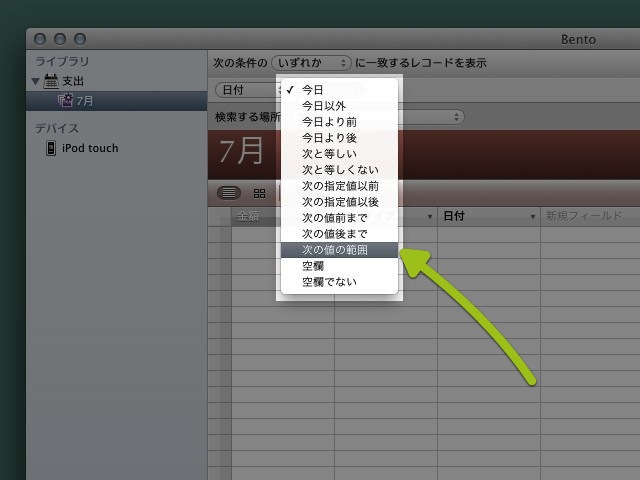This screenshot has width=640, height=480.
Task: Select 次の指定値以後 option
Action: (339, 202)
